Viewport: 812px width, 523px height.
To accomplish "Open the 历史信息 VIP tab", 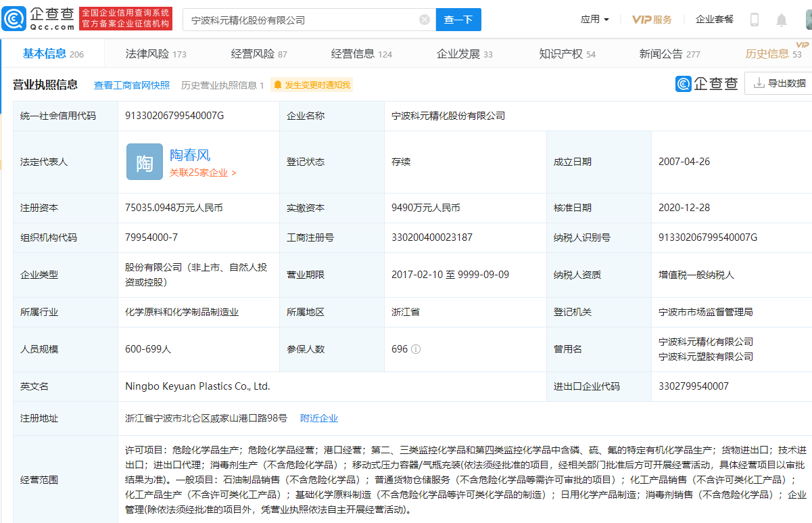I will click(774, 53).
